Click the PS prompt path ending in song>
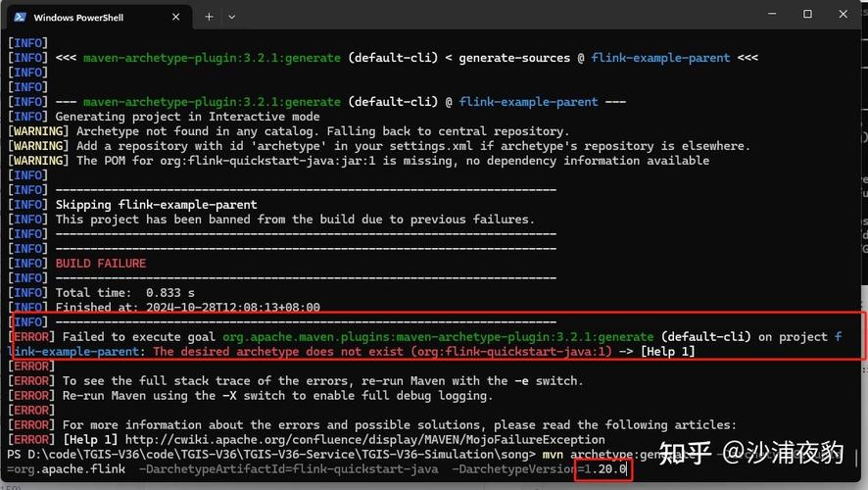 click(271, 455)
